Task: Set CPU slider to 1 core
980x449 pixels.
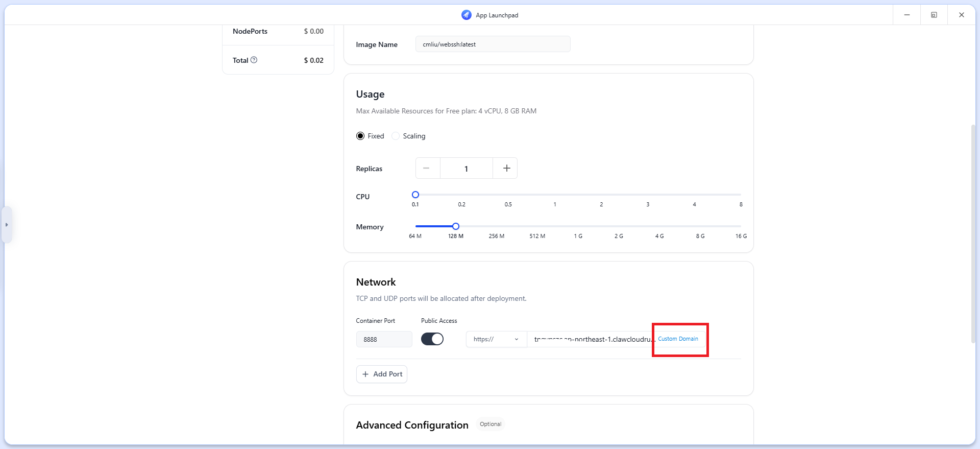Action: [x=555, y=195]
